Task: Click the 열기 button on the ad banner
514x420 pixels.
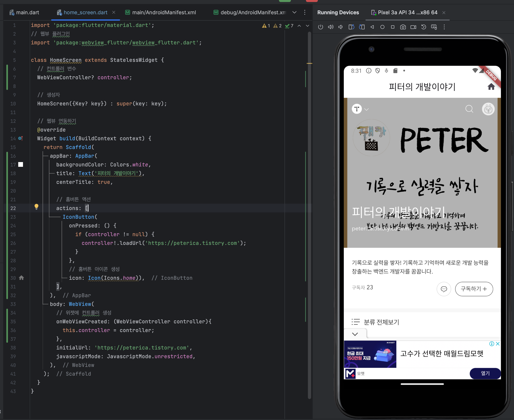Action: click(x=485, y=373)
